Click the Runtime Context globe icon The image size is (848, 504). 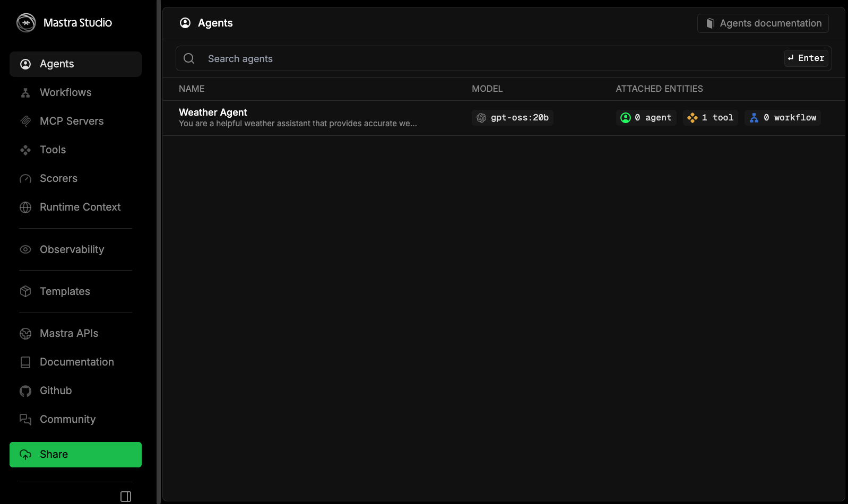25,207
